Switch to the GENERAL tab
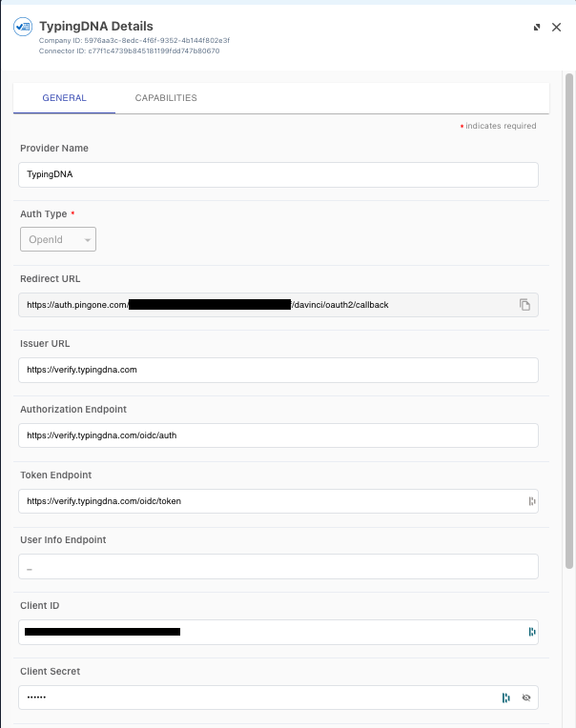 64,98
